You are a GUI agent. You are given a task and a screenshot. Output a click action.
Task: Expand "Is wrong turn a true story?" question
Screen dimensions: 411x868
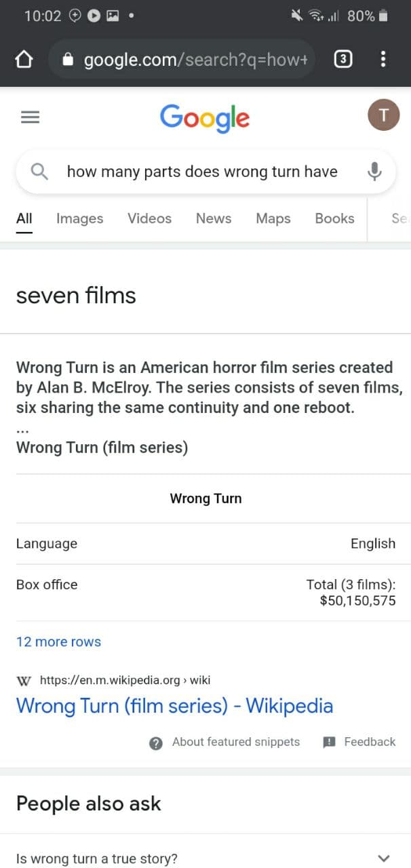pos(206,858)
